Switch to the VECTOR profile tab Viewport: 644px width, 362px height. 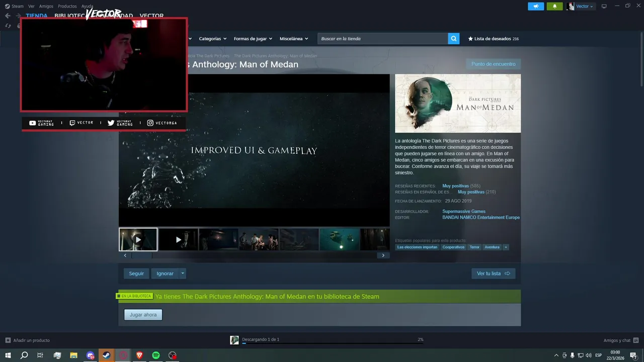click(151, 16)
